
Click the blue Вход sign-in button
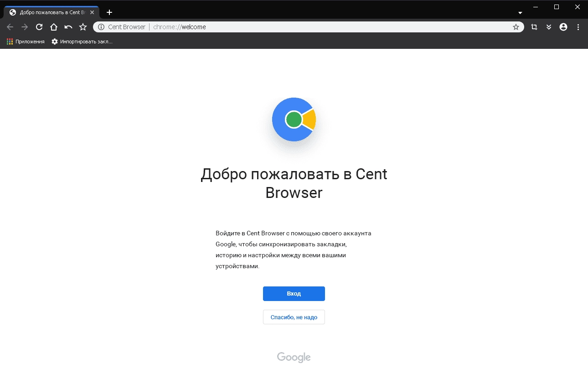point(294,294)
